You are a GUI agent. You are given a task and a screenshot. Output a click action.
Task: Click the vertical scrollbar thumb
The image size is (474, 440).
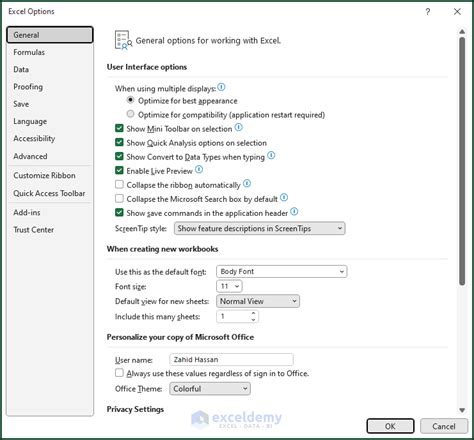[462, 161]
